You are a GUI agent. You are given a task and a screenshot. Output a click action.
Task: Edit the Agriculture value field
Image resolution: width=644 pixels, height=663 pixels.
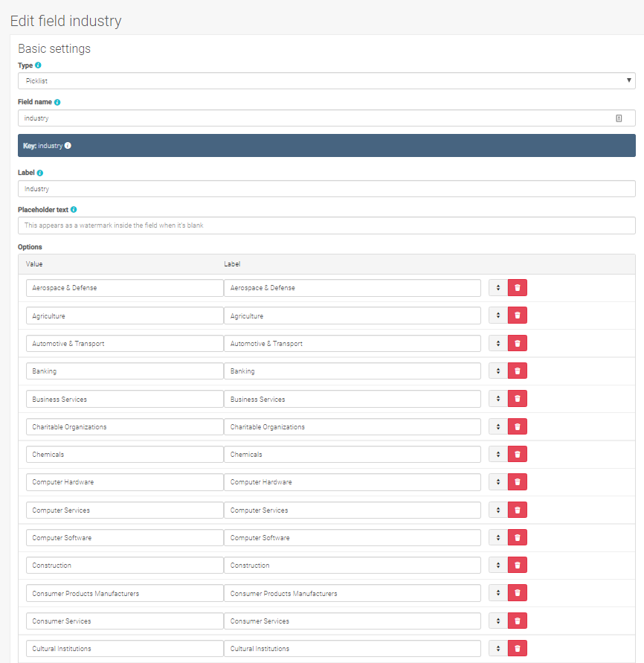point(125,316)
